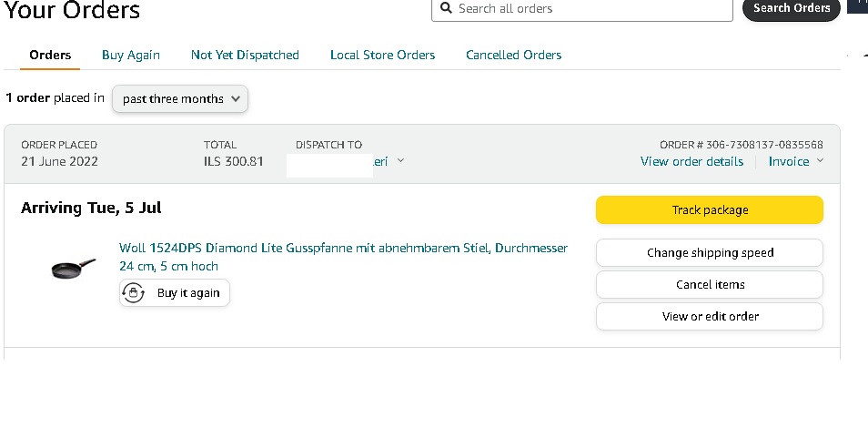The width and height of the screenshot is (868, 448).
Task: Go to the Local Store Orders tab
Action: point(382,55)
